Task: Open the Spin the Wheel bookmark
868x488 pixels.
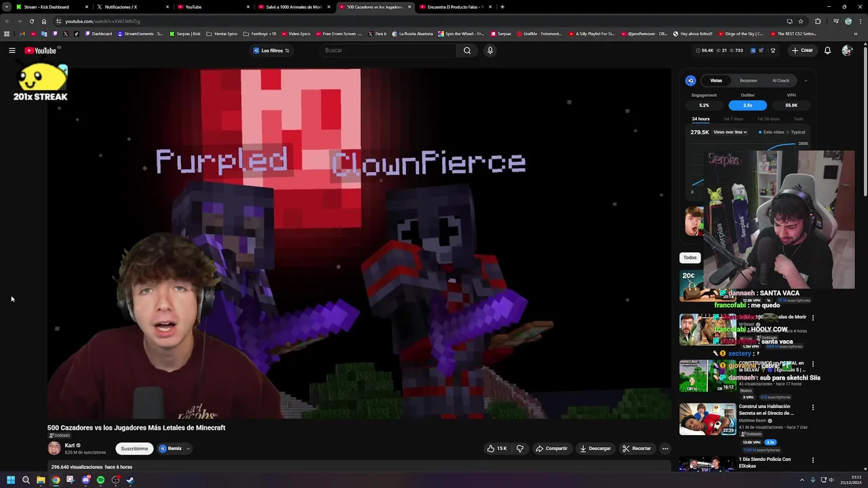Action: pyautogui.click(x=461, y=34)
